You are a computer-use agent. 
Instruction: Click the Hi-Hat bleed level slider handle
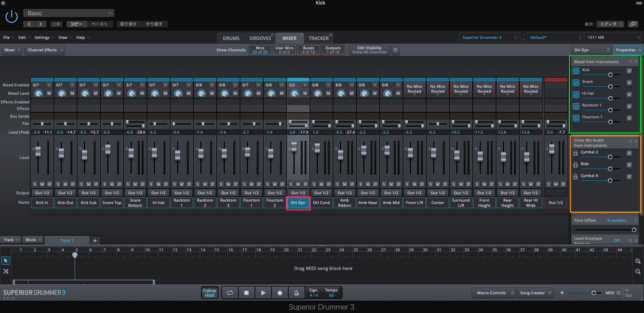click(x=610, y=98)
